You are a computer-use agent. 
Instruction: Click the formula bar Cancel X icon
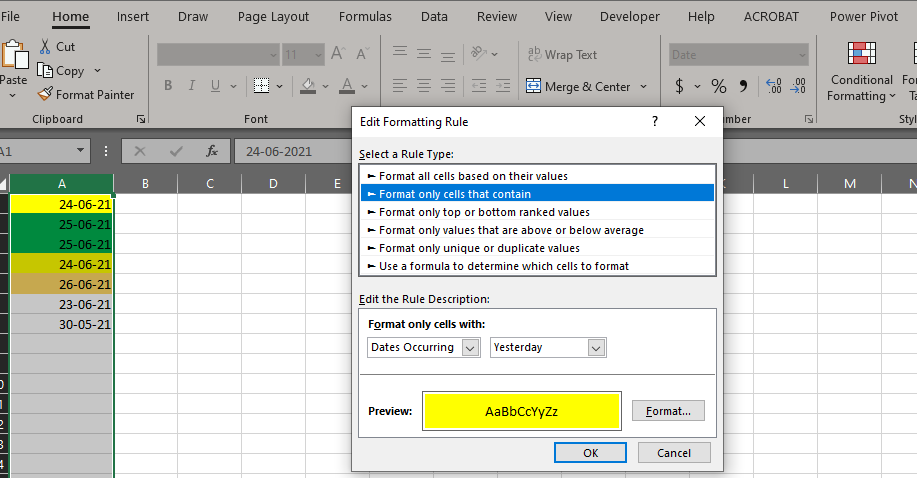(x=140, y=152)
